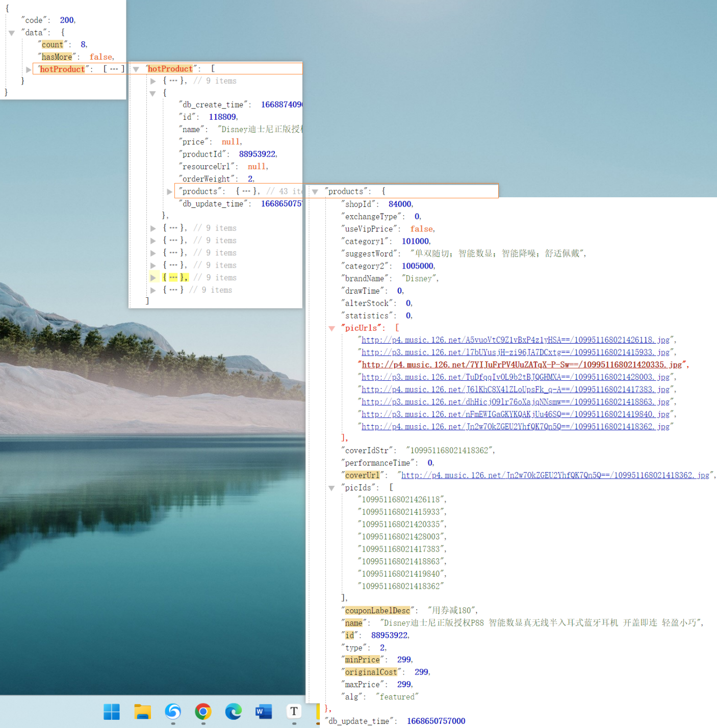Select the "resourceUrl" null value
717x728 pixels.
(257, 167)
